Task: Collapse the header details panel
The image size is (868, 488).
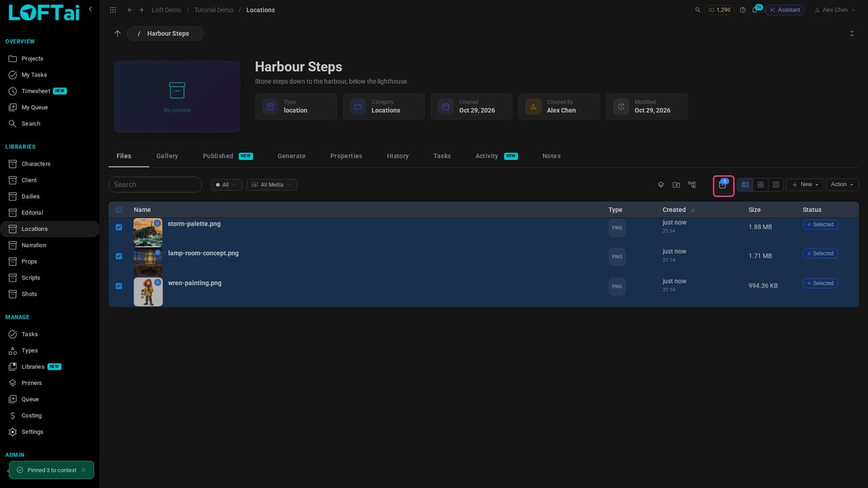Action: coord(852,33)
